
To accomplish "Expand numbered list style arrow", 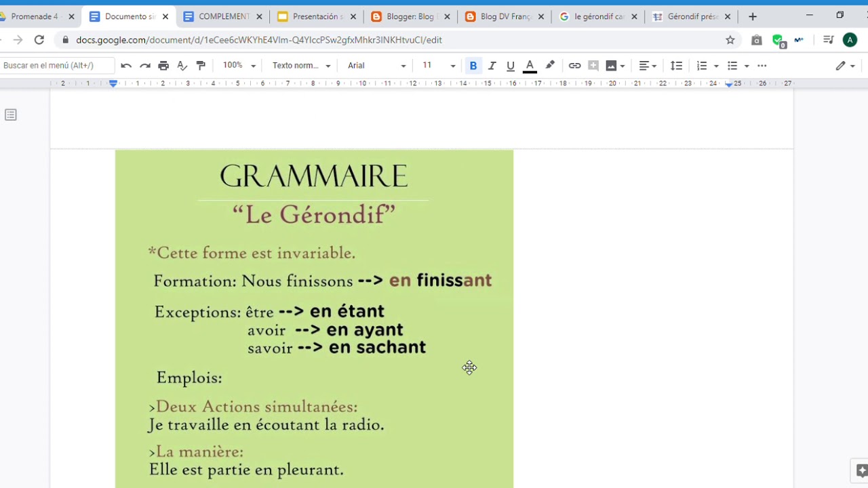I will pyautogui.click(x=716, y=66).
